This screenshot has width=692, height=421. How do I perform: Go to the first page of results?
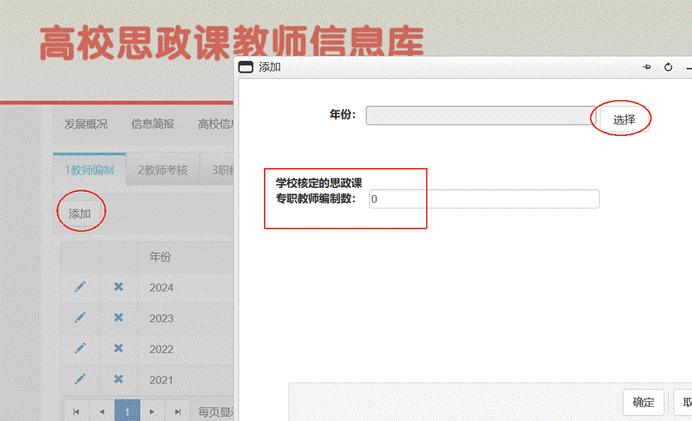[x=77, y=411]
